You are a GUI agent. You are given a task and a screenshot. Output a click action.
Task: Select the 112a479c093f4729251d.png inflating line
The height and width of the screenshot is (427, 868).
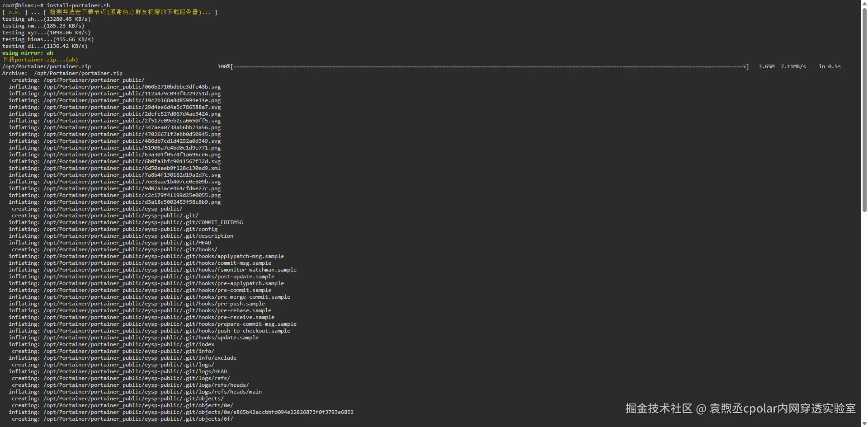pyautogui.click(x=115, y=94)
